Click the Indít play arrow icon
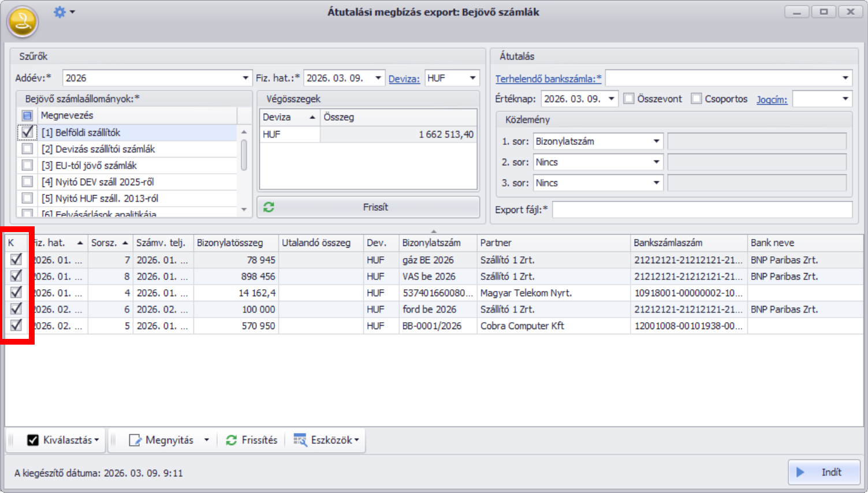The height and width of the screenshot is (493, 868). [x=800, y=472]
